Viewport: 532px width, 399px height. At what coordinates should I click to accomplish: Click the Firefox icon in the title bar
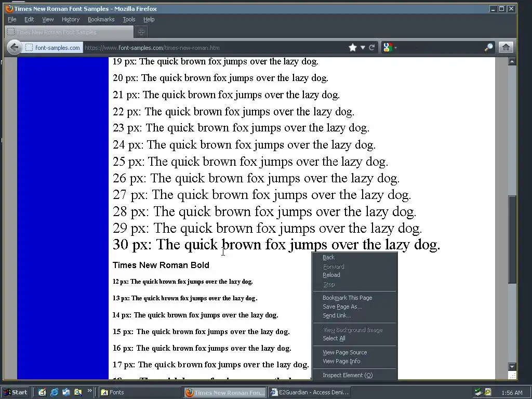point(9,8)
